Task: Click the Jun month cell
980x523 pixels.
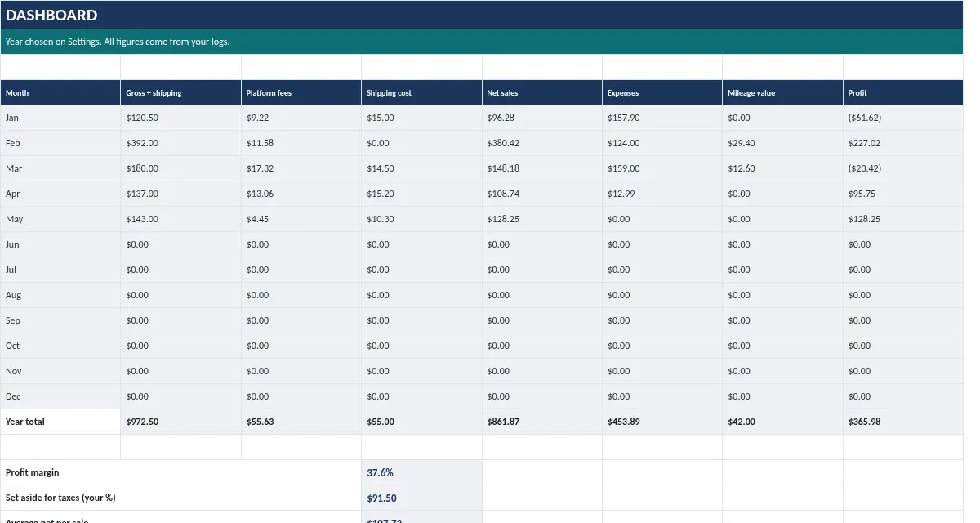Action: tap(60, 244)
